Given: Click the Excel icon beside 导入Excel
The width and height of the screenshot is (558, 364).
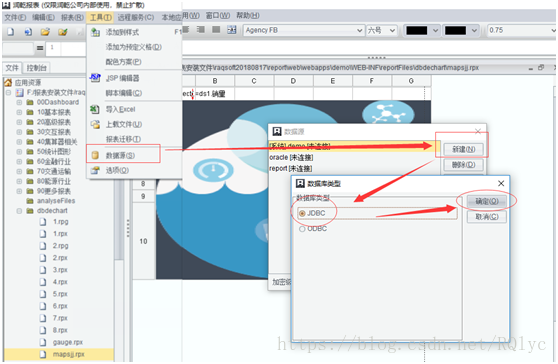Looking at the screenshot, I should click(95, 109).
